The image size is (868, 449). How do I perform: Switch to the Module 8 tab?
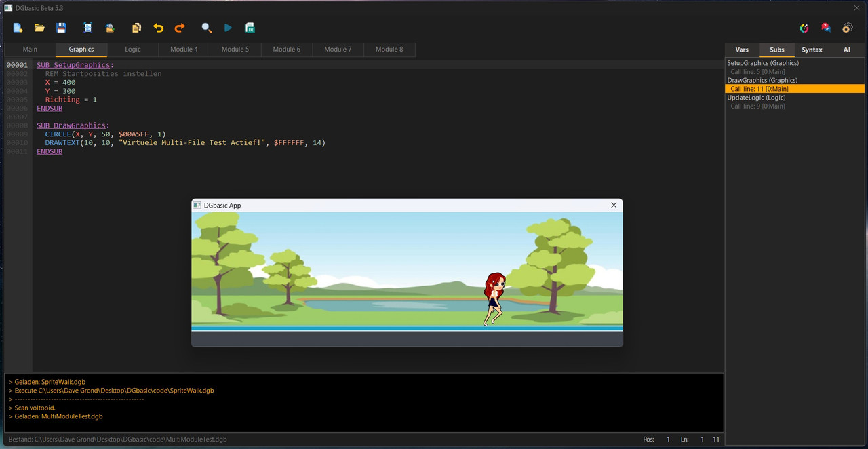[x=389, y=50]
